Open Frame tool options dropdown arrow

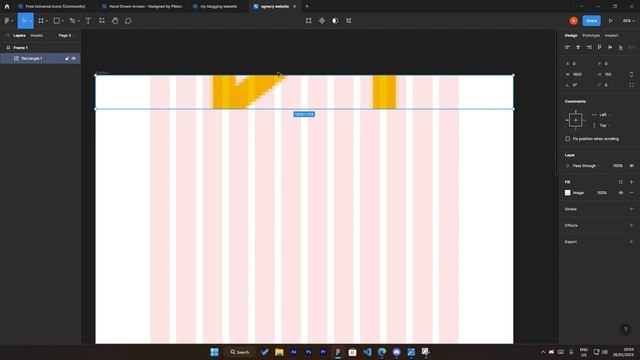pyautogui.click(x=47, y=21)
